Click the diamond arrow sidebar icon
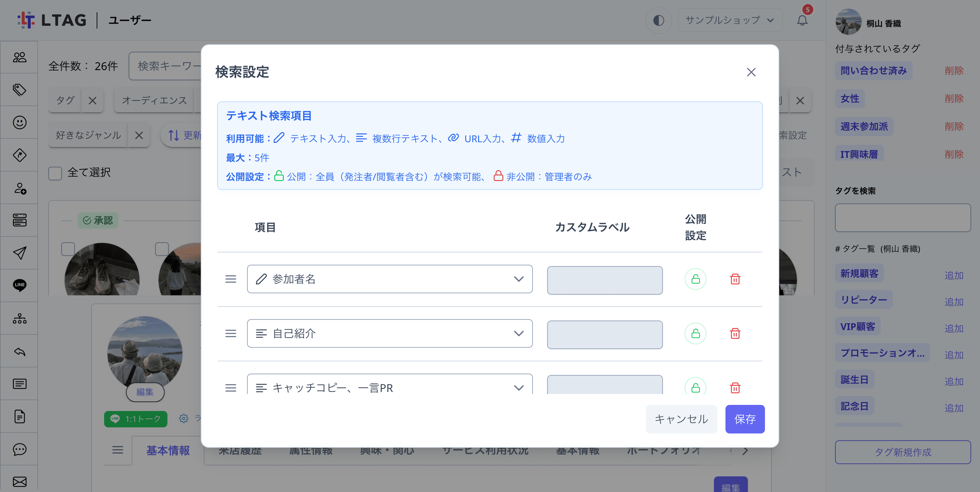The image size is (980, 492). (19, 155)
